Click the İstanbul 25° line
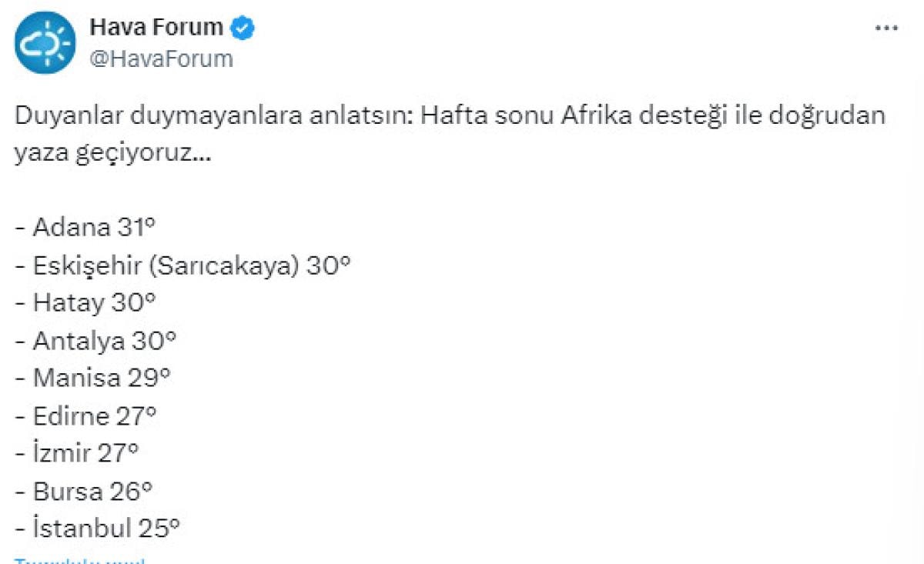The image size is (924, 564). point(98,529)
